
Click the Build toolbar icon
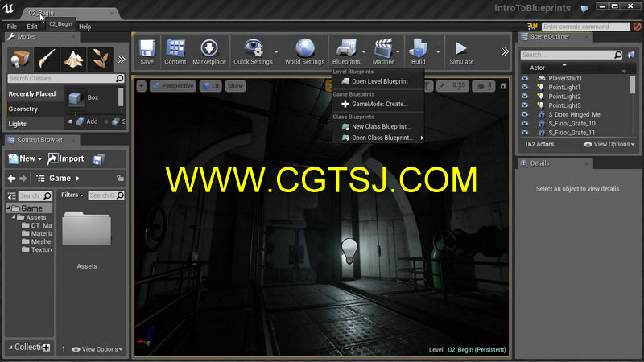[x=418, y=51]
